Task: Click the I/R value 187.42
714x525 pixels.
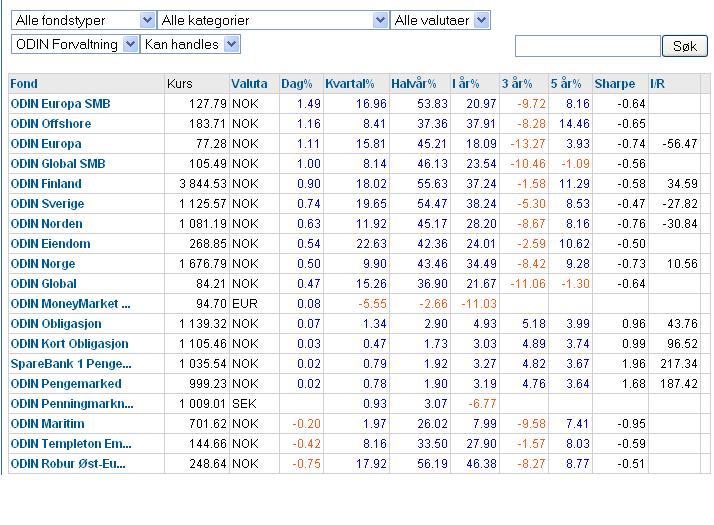Action: click(679, 384)
